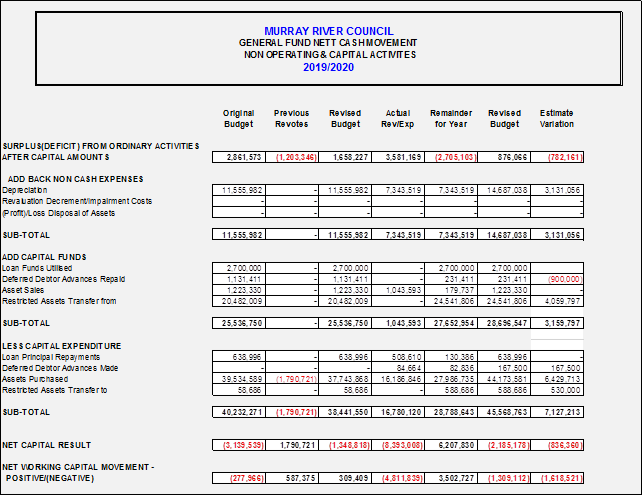The width and height of the screenshot is (643, 496).
Task: Select the variation value 4,059,797
Action: (x=557, y=301)
